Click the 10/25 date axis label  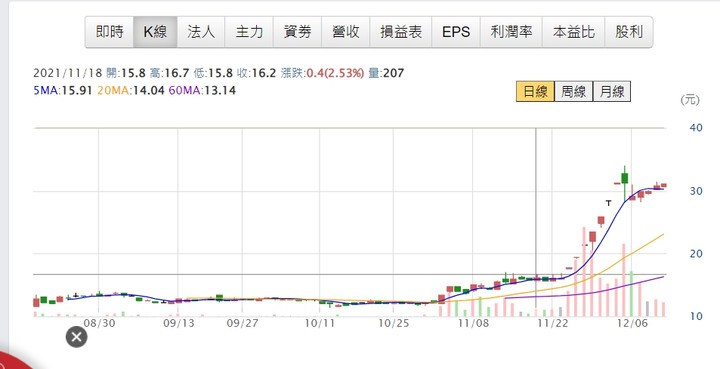pyautogui.click(x=394, y=323)
